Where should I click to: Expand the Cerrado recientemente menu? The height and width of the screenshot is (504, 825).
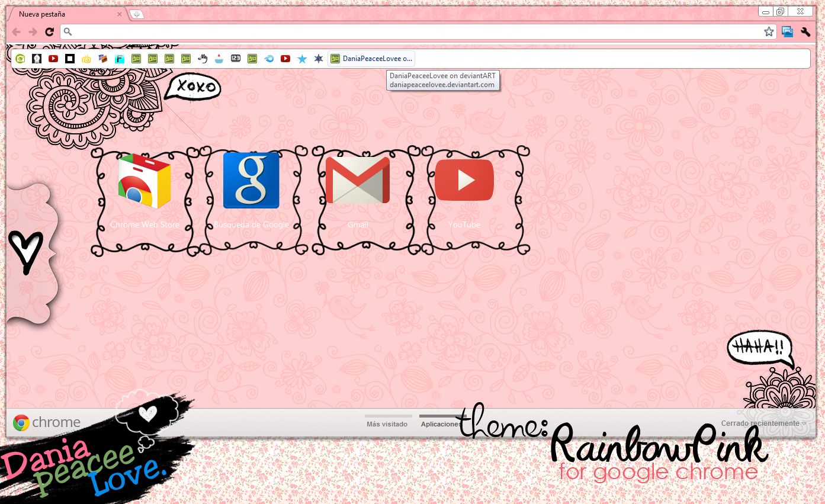pos(763,423)
